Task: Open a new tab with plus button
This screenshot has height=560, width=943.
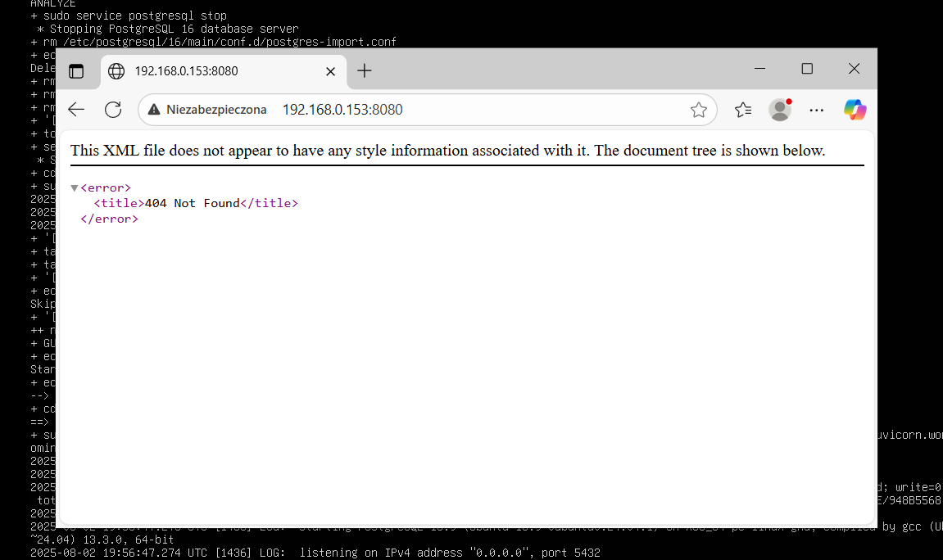Action: click(x=365, y=71)
